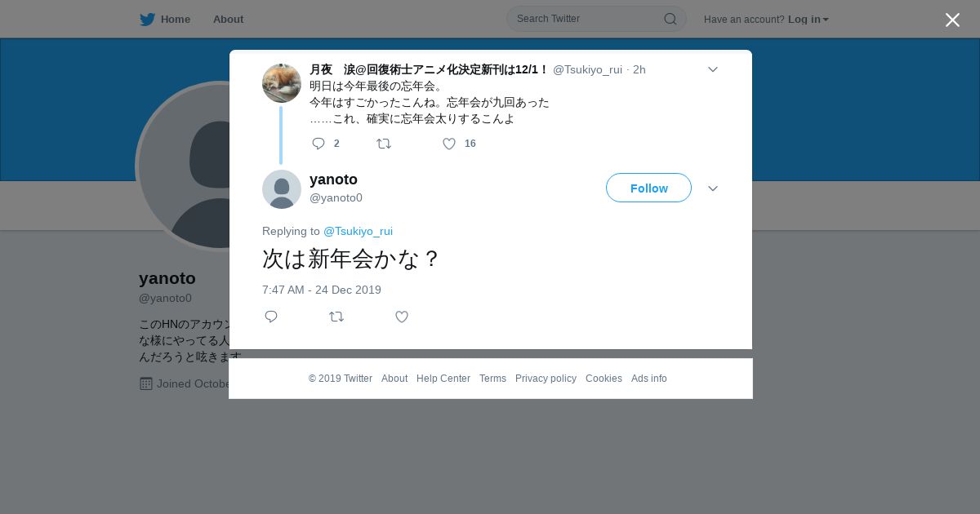This screenshot has height=514, width=980.
Task: Follow the yanoto account
Action: 648,188
